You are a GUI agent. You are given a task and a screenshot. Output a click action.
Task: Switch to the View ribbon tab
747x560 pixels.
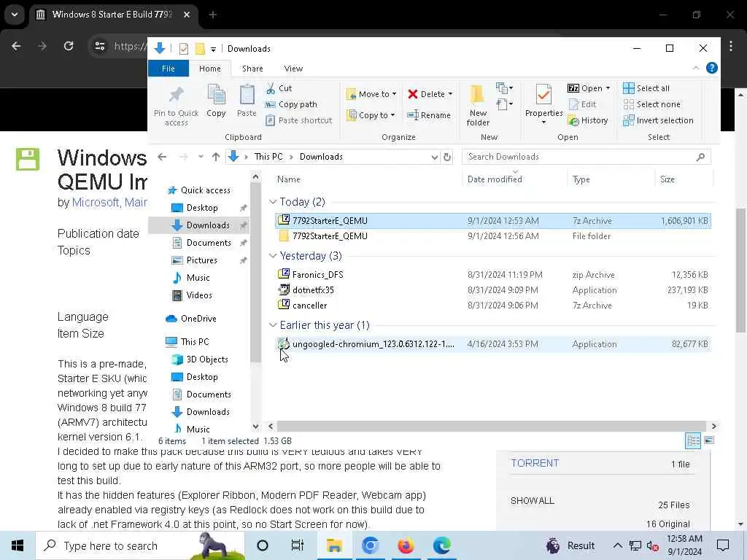coord(293,69)
